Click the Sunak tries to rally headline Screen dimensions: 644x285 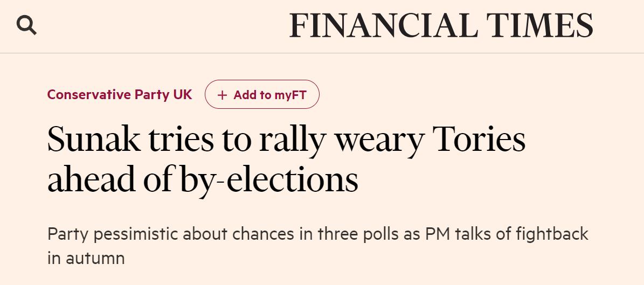pyautogui.click(x=286, y=139)
